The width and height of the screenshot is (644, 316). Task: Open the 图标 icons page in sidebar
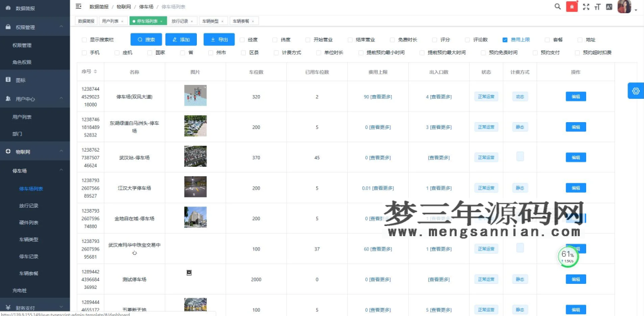tap(35, 80)
